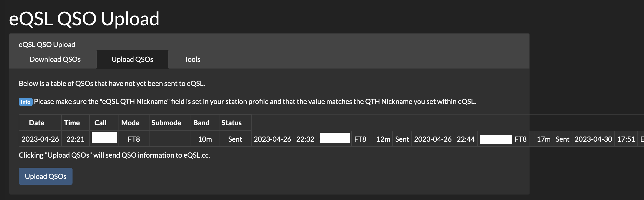Select the 22:44 time cell
The width and height of the screenshot is (644, 200).
pyautogui.click(x=466, y=139)
